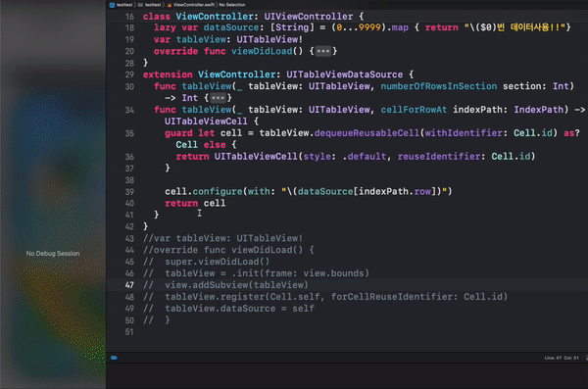Click the highlighted line number 47
The height and width of the screenshot is (389, 588).
[x=129, y=285]
